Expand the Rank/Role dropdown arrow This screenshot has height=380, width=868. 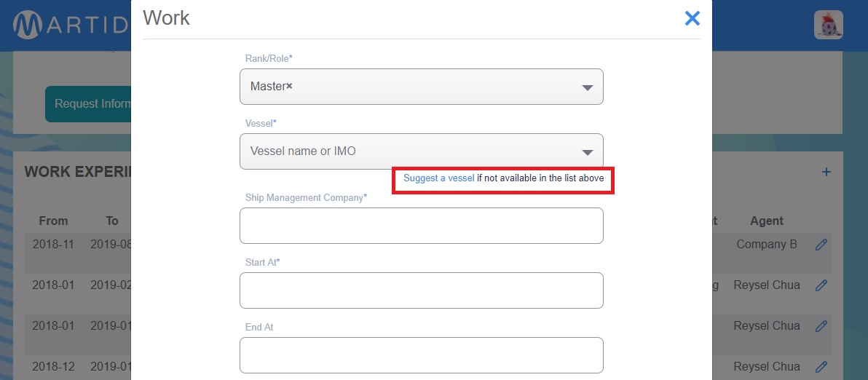pyautogui.click(x=588, y=87)
